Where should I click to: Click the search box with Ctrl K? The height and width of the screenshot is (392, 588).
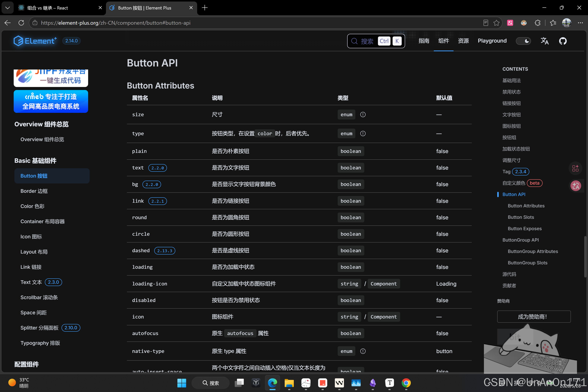pos(376,41)
